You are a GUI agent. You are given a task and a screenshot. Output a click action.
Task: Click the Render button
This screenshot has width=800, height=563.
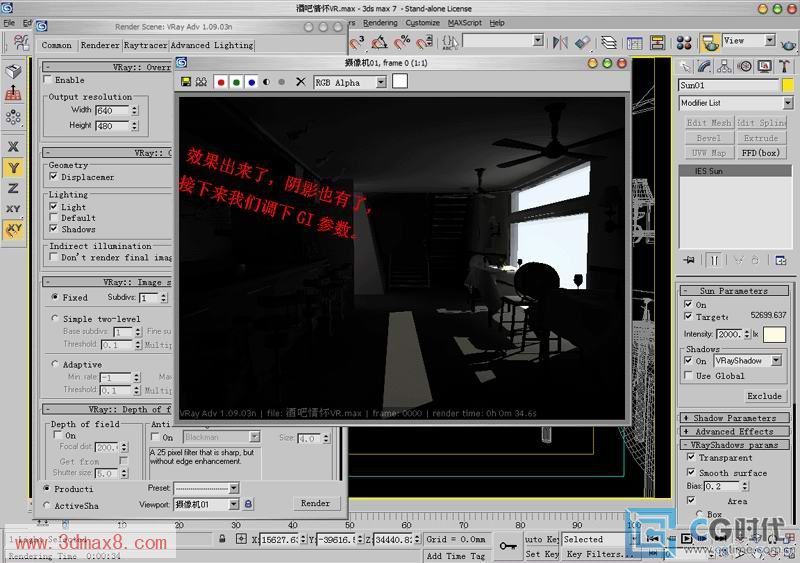[315, 503]
